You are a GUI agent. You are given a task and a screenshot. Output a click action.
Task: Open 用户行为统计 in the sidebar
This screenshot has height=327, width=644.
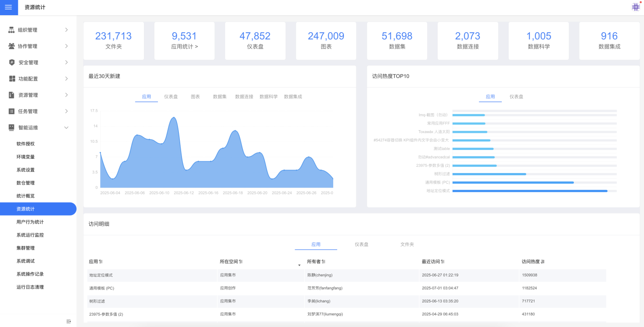click(x=30, y=222)
